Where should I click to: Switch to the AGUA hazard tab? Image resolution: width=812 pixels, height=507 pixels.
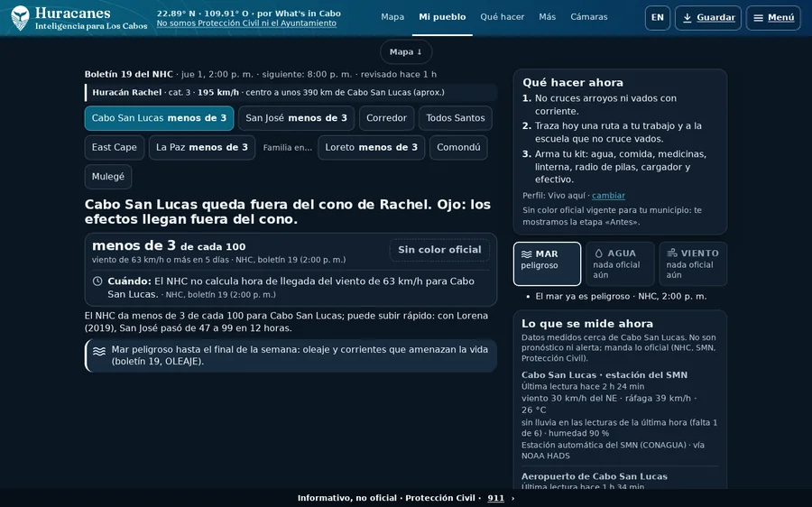click(x=620, y=263)
